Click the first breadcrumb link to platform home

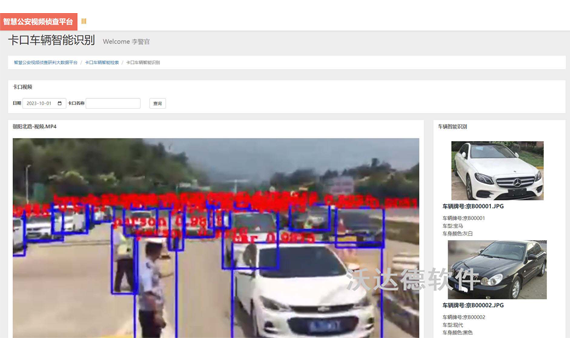point(45,63)
